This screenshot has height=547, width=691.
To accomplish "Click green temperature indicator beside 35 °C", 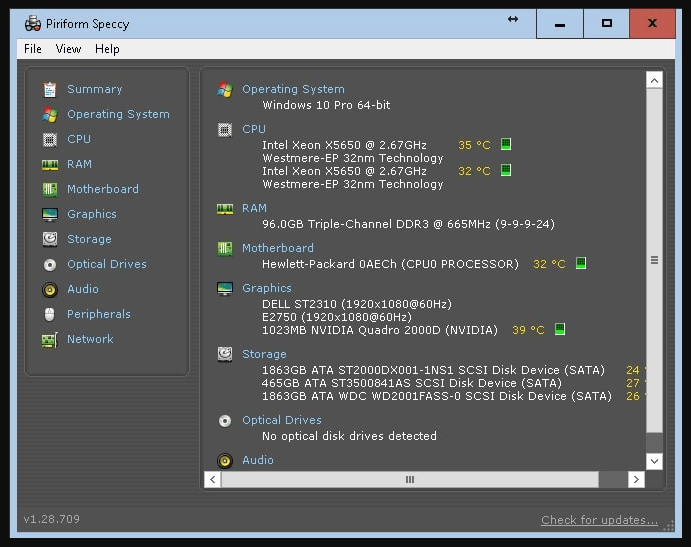I will [506, 144].
